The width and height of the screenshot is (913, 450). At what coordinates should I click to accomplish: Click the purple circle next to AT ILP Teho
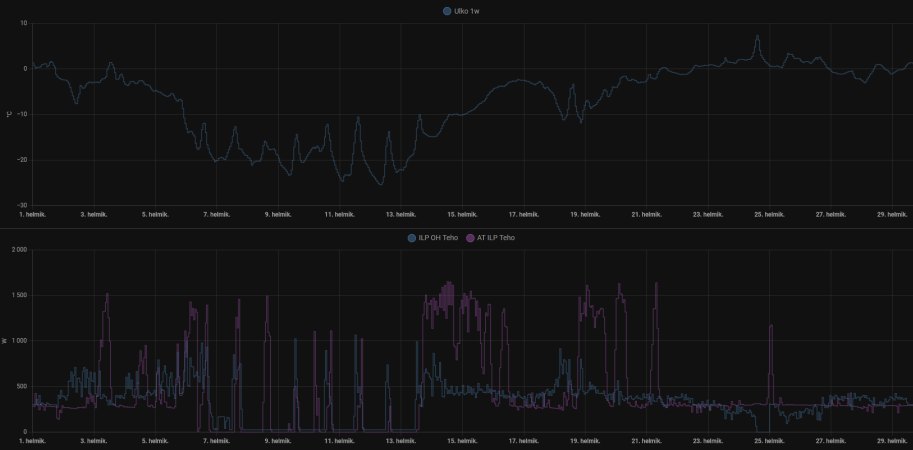[x=470, y=238]
